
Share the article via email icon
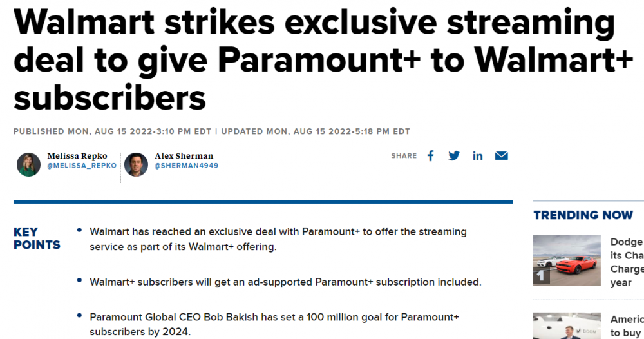(x=501, y=156)
